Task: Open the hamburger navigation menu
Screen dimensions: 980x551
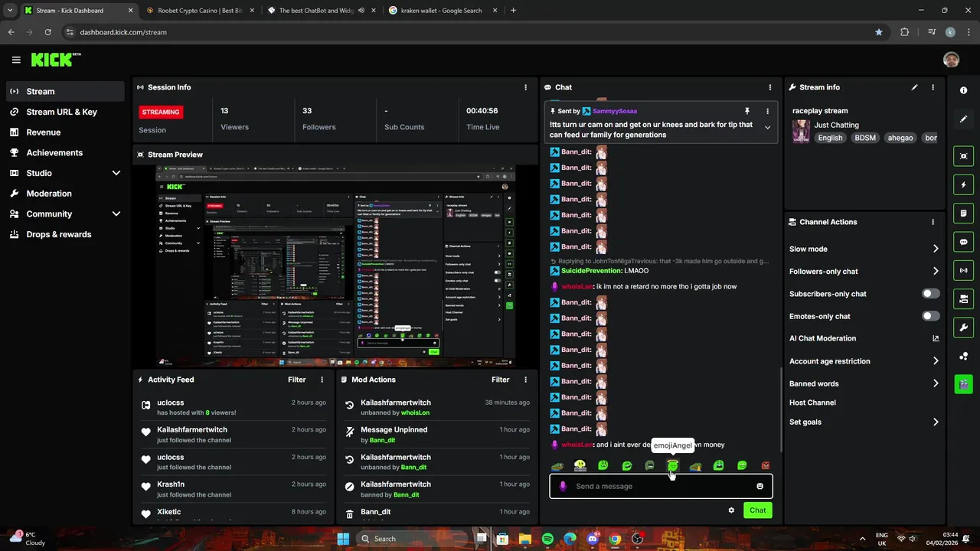Action: (x=16, y=60)
